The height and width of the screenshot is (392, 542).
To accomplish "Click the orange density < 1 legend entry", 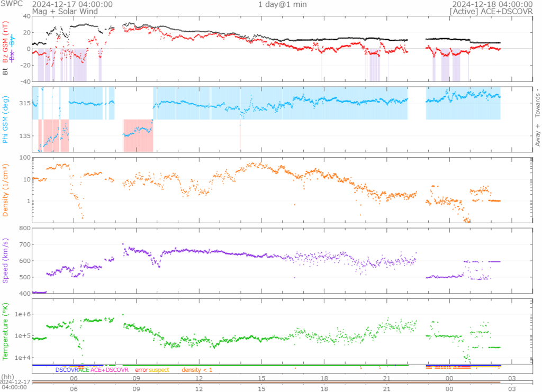I will tap(197, 370).
